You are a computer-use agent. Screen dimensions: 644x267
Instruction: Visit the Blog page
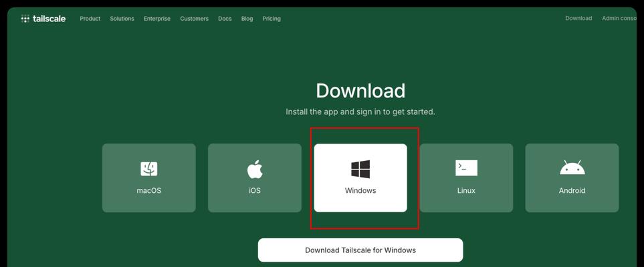click(247, 19)
